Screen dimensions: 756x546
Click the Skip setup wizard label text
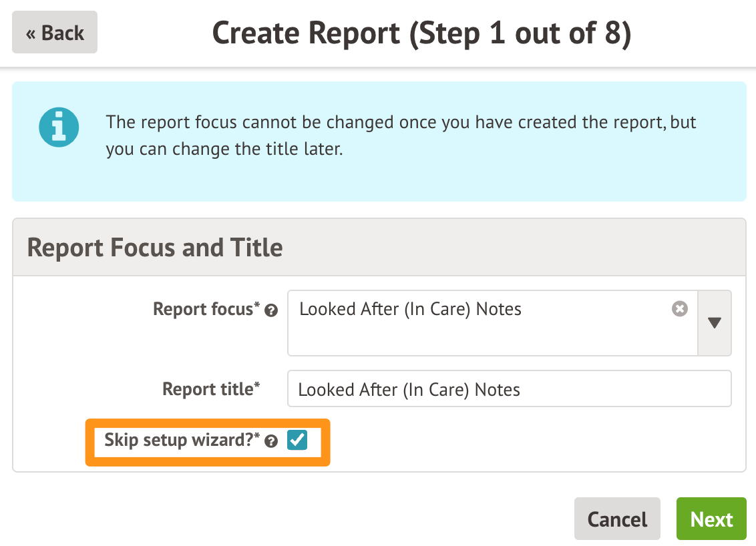point(178,441)
